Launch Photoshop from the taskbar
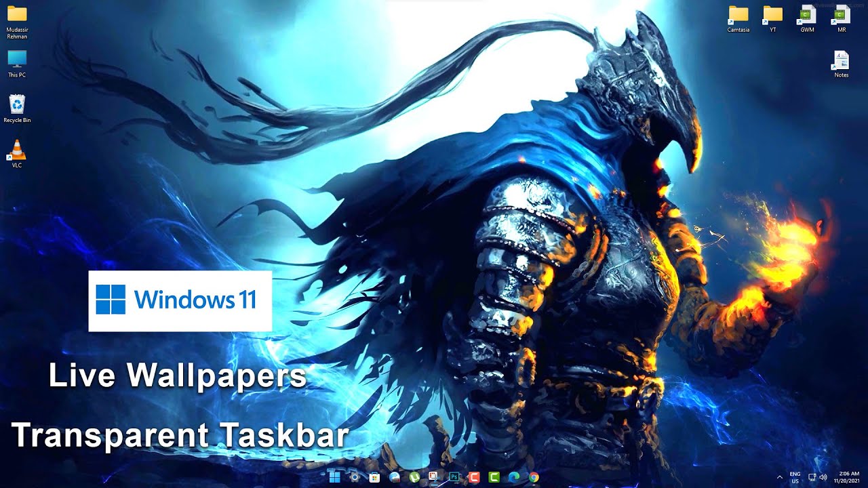 point(454,477)
